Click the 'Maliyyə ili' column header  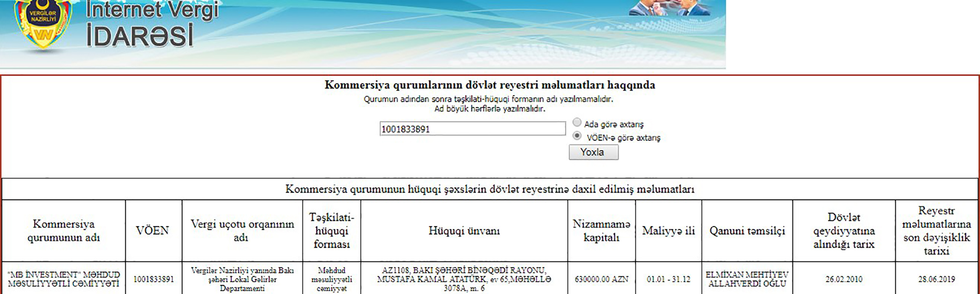click(668, 231)
